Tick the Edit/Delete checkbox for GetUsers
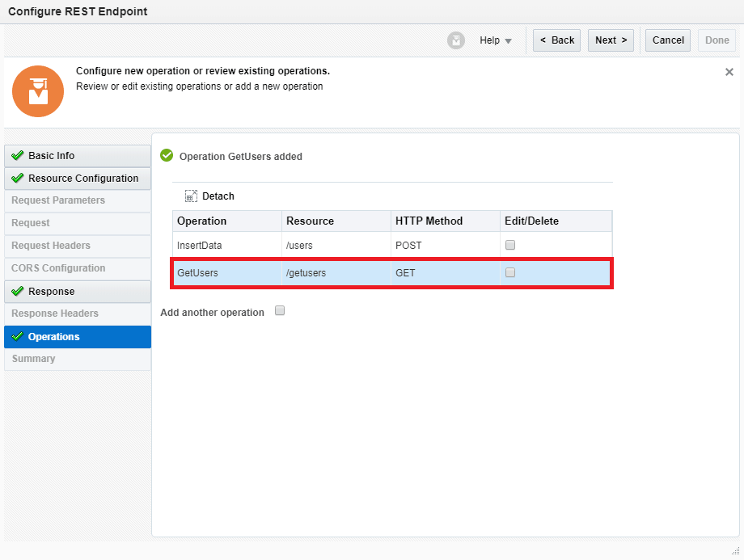This screenshot has width=744, height=560. point(510,273)
